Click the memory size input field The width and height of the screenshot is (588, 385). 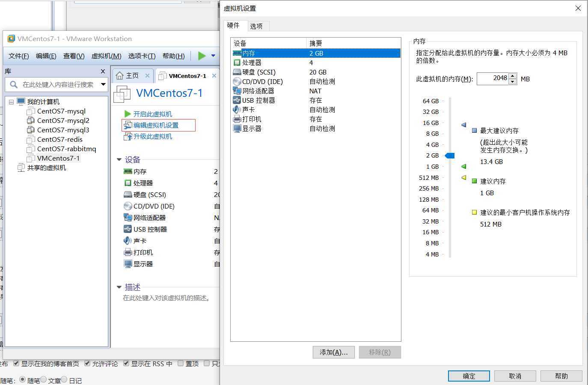493,78
